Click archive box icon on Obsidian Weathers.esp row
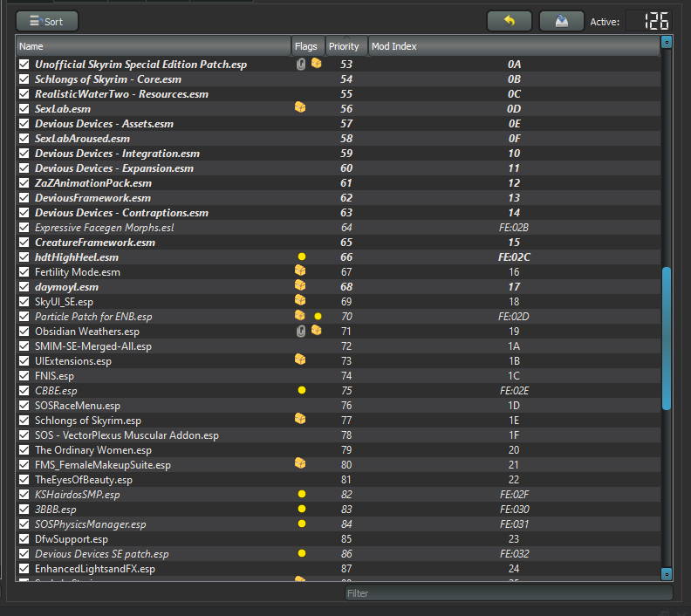The height and width of the screenshot is (616, 691). [x=317, y=331]
